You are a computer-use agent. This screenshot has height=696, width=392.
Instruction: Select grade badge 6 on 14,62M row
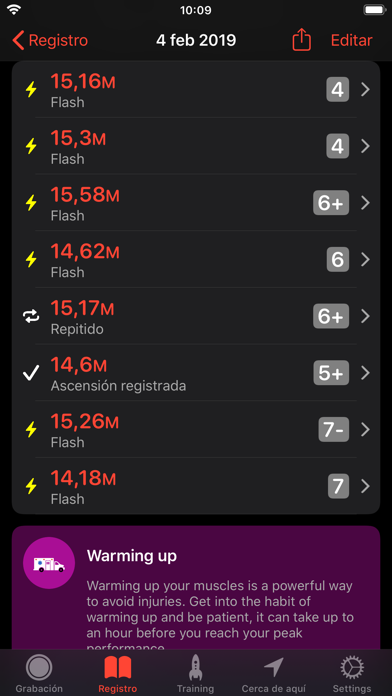338,260
